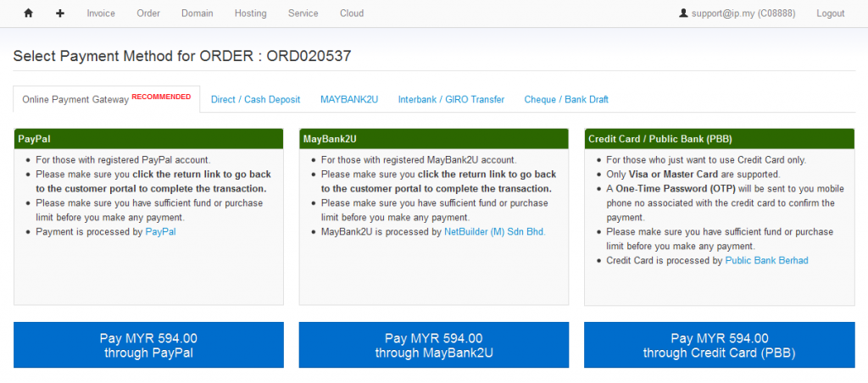Pay MYR 594.00 through Credit Card (PBB)
The height and width of the screenshot is (383, 868).
click(719, 345)
